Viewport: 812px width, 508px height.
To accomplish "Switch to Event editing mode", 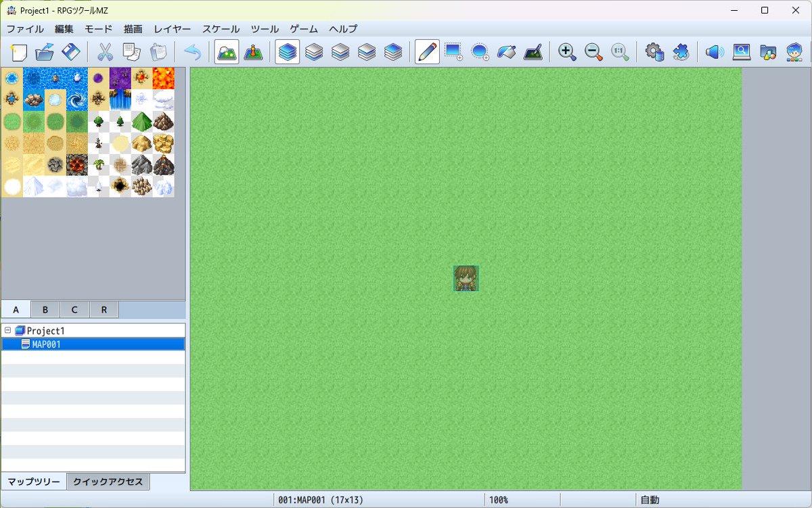I will pos(253,52).
